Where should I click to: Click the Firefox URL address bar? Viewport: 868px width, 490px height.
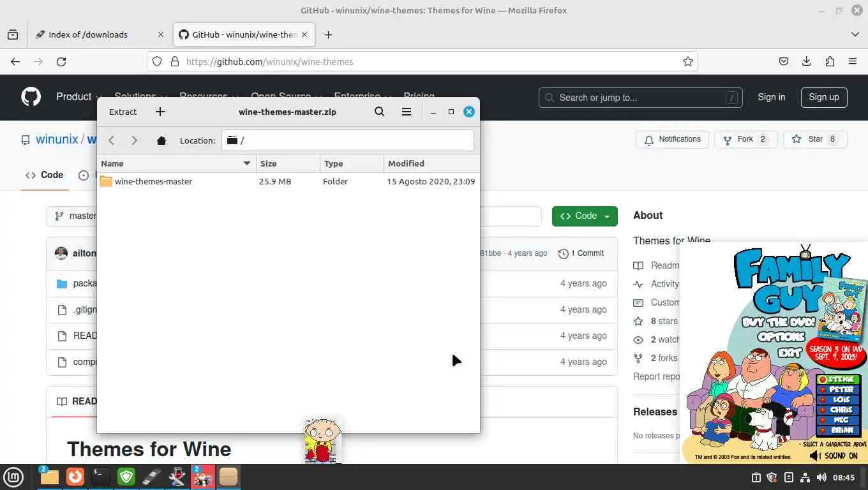pyautogui.click(x=423, y=62)
